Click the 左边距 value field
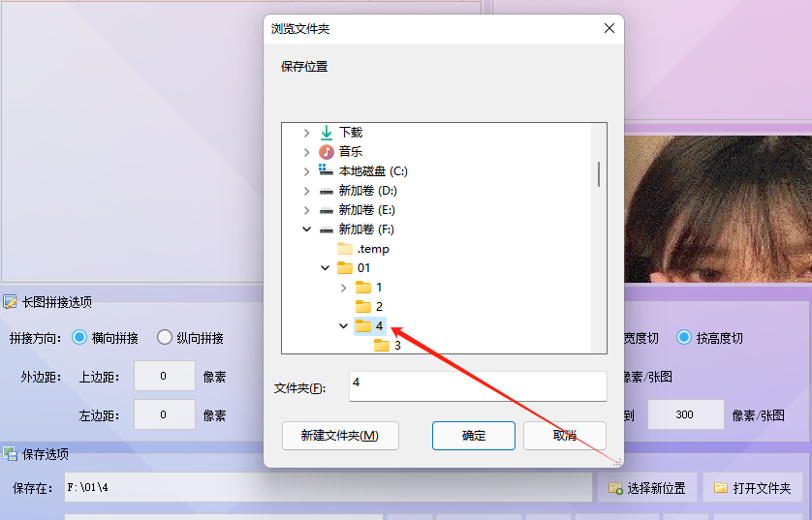 coord(164,414)
